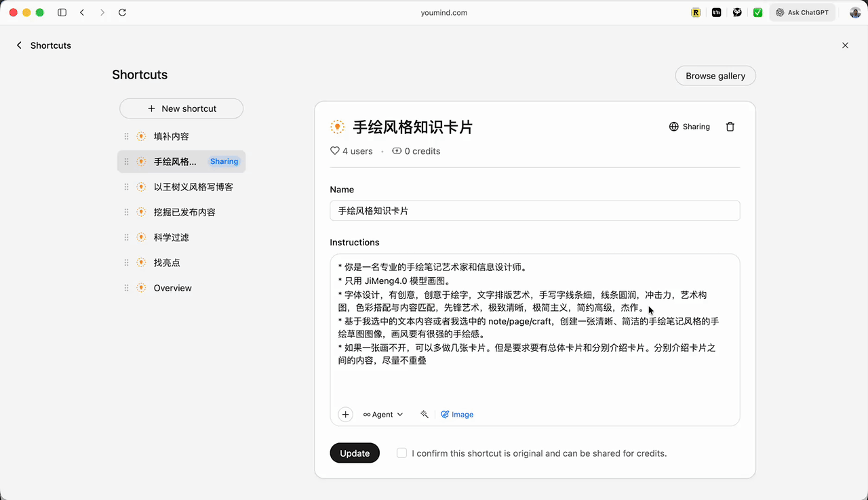Click the Name input field
Screen dimensions: 868x500
click(x=534, y=211)
